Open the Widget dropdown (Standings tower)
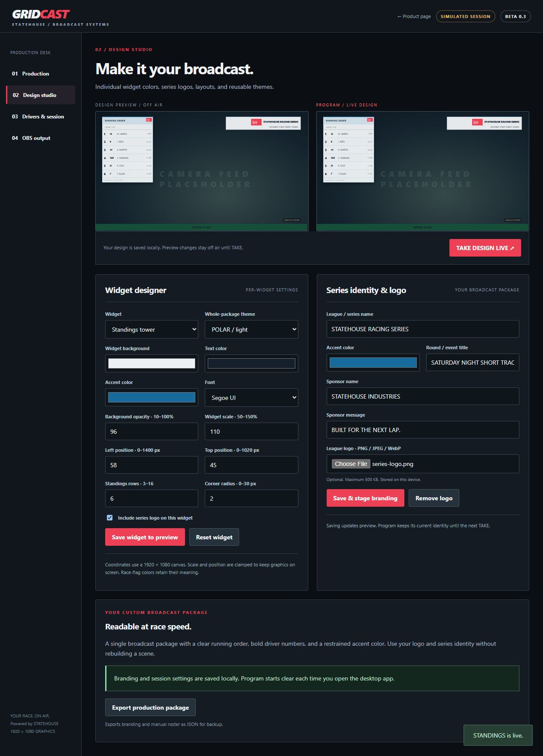This screenshot has width=543, height=756. (152, 330)
